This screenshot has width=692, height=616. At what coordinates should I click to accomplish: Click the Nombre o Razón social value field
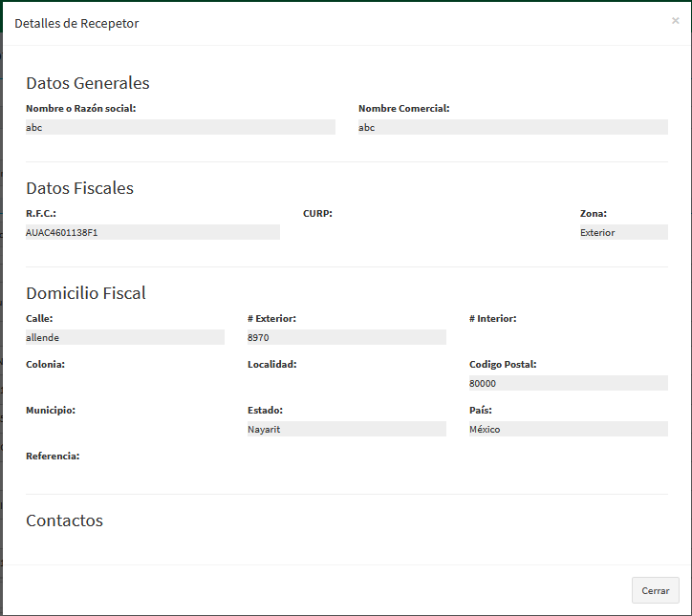[x=180, y=127]
